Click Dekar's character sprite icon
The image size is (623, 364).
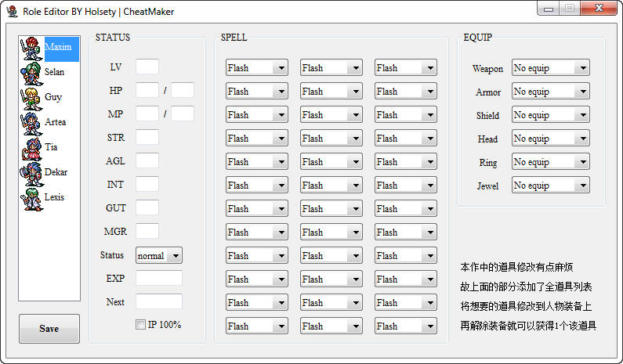click(x=32, y=174)
